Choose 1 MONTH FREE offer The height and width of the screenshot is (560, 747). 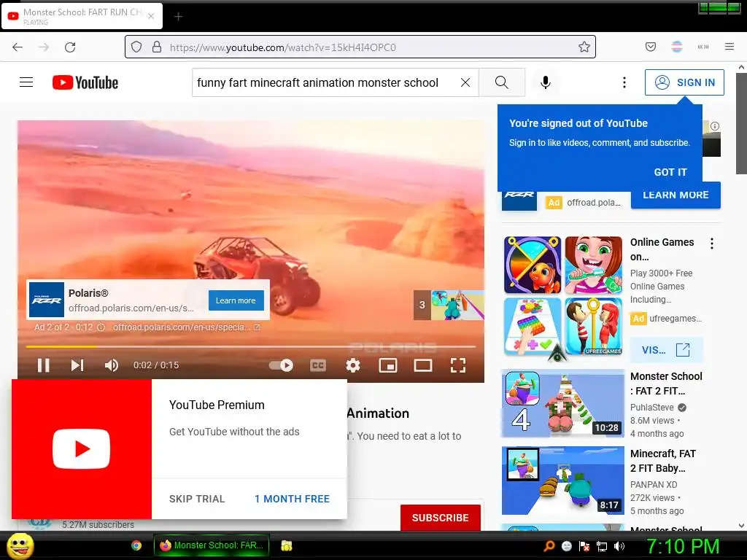(x=292, y=499)
